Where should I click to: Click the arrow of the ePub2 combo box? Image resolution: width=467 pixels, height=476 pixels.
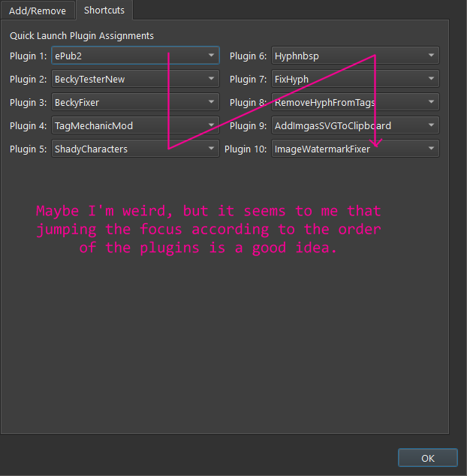click(212, 56)
